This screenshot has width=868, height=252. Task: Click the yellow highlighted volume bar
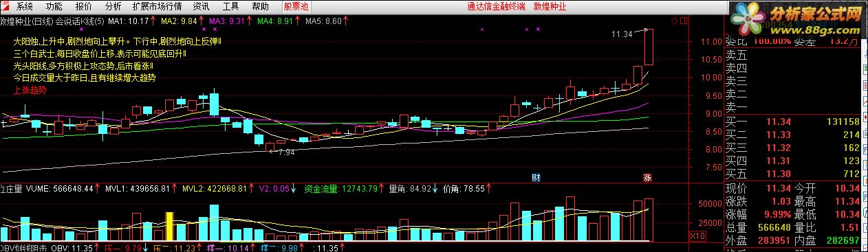click(169, 227)
